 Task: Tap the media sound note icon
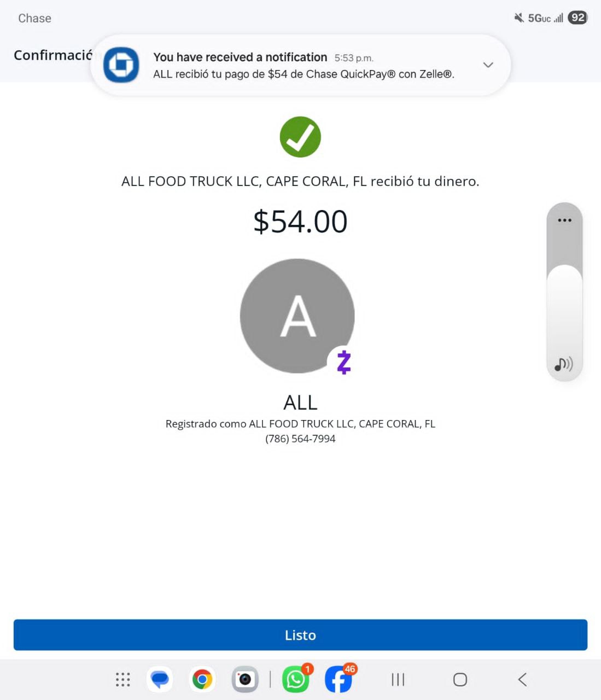click(x=563, y=364)
